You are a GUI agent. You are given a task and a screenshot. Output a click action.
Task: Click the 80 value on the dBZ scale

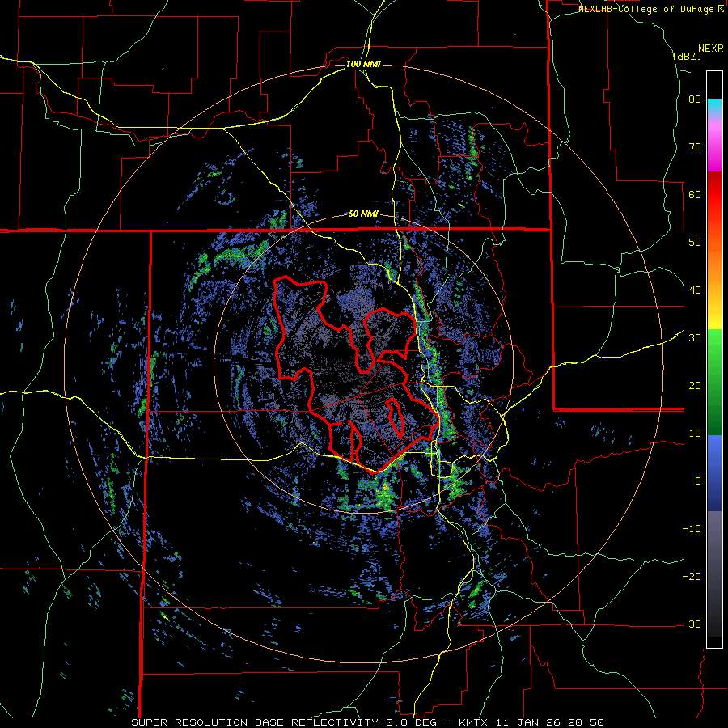pos(695,99)
